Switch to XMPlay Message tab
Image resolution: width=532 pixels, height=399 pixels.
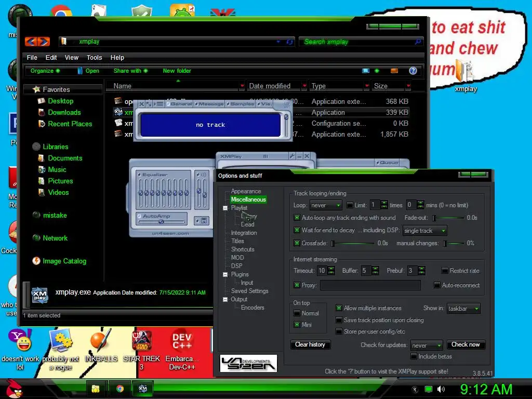[209, 104]
